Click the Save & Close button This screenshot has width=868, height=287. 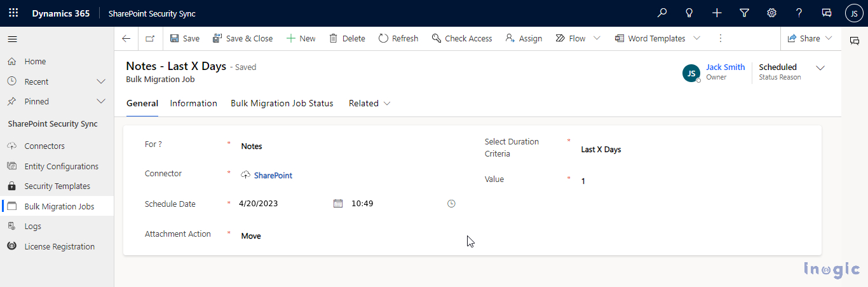pyautogui.click(x=243, y=38)
